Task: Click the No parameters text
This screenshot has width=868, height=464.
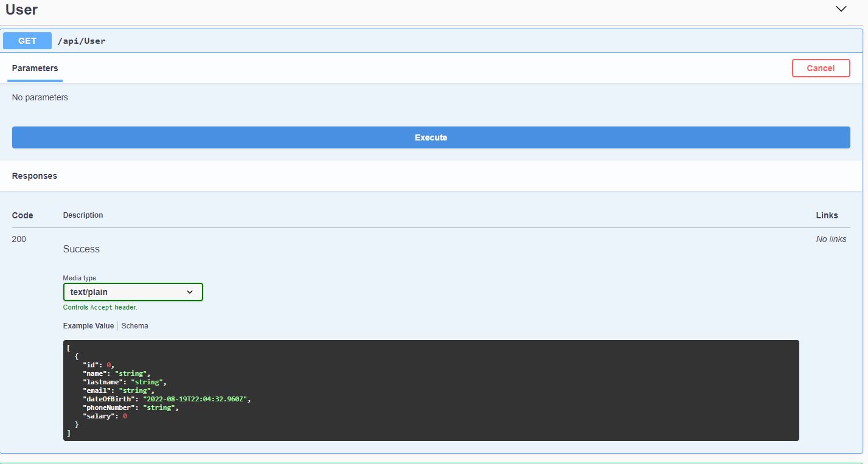Action: [x=40, y=97]
